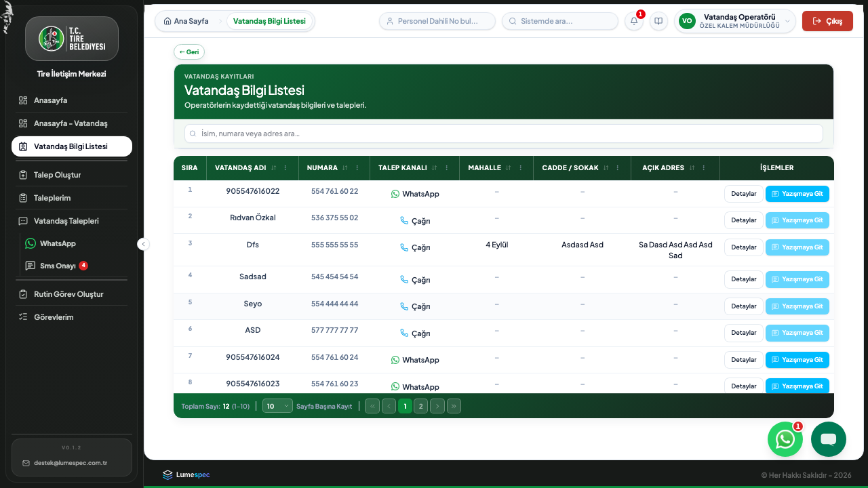This screenshot has height=488, width=868.
Task: Sort the Talep Kanalı column
Action: pos(435,168)
